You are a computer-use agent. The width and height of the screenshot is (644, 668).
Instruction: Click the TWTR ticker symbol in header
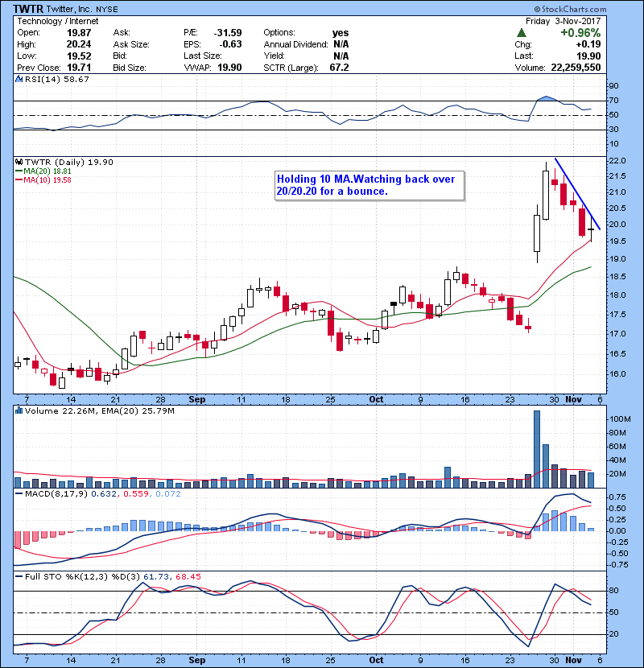pyautogui.click(x=28, y=9)
